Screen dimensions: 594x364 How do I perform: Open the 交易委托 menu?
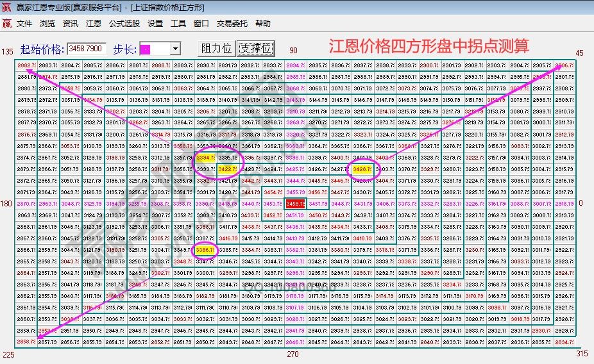point(232,24)
